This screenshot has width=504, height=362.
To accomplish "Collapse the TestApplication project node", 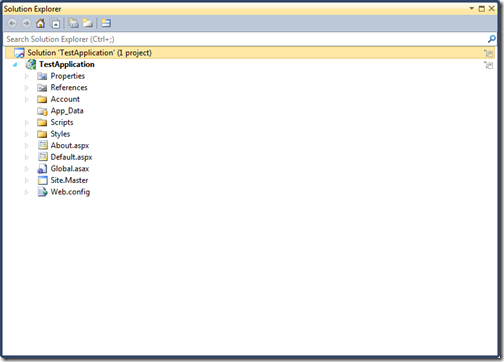I will (15, 65).
